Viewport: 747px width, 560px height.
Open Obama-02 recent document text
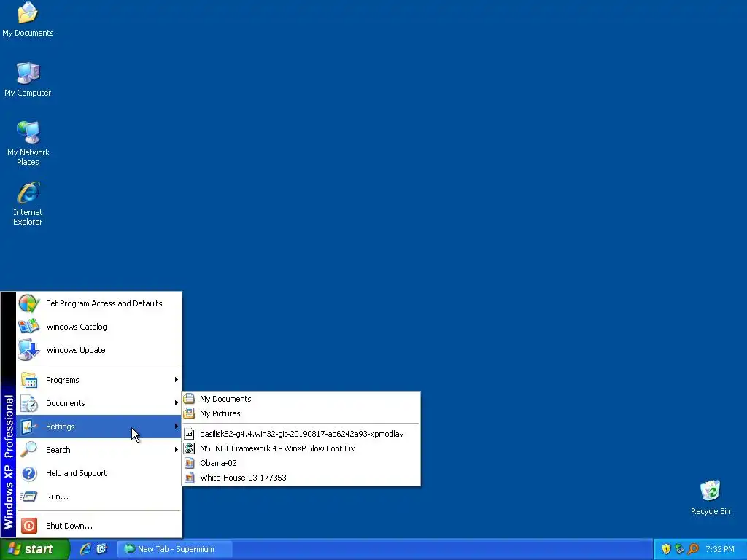pos(218,463)
